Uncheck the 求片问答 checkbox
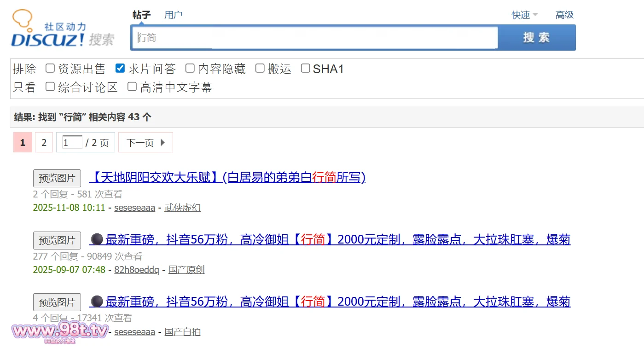Viewport: 644px width, 348px height. [120, 69]
